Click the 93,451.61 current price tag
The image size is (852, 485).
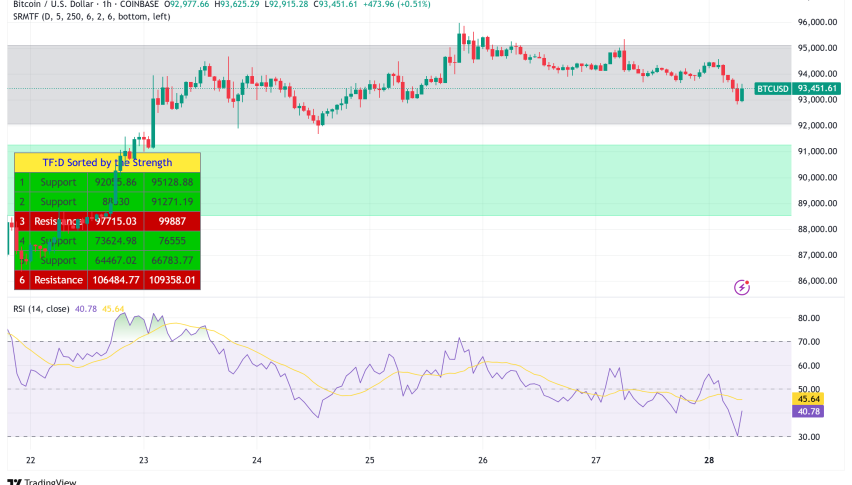point(817,89)
